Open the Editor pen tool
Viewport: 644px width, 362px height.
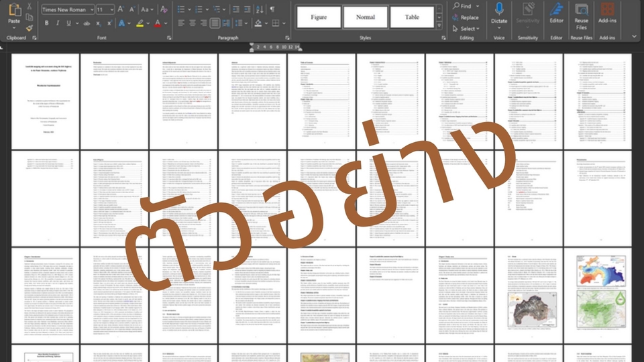(557, 9)
